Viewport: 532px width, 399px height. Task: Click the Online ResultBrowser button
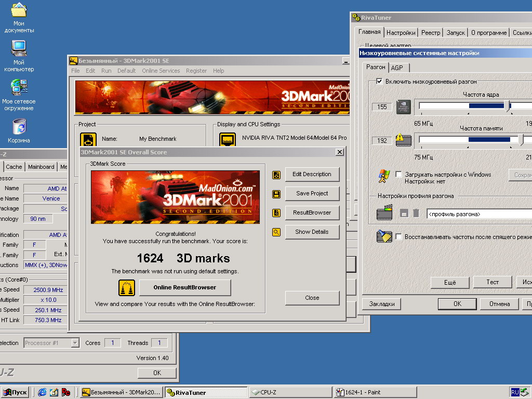click(185, 287)
